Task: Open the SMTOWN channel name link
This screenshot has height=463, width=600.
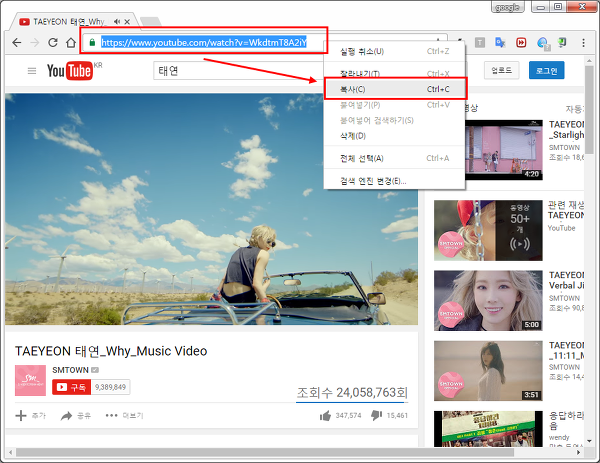Action: [70, 370]
